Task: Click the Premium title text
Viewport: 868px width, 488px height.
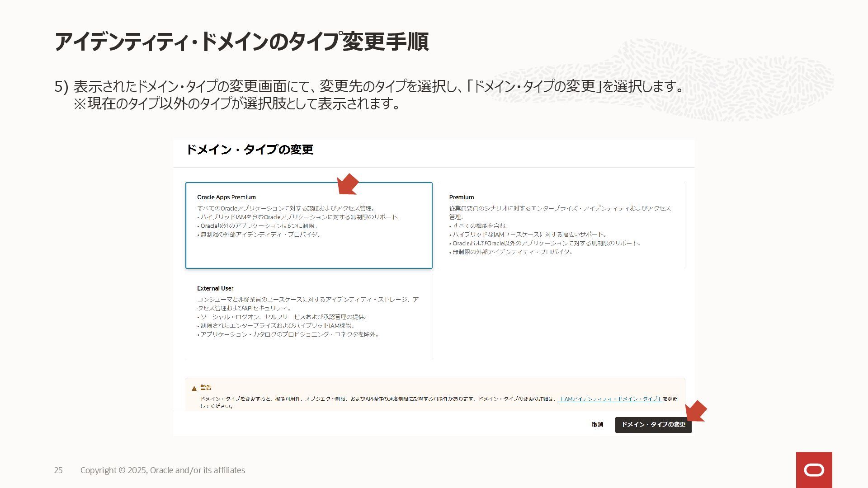Action: click(462, 197)
